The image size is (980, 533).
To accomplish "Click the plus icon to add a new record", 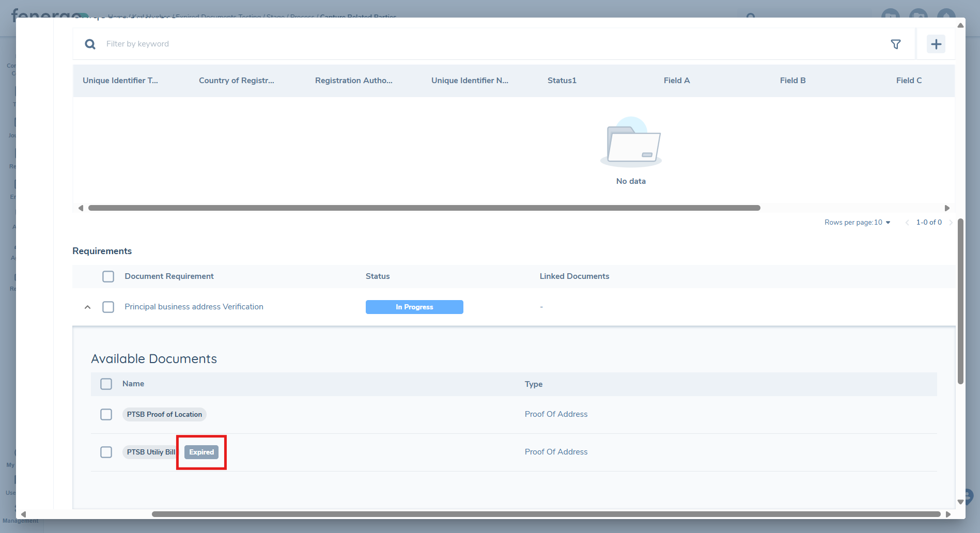I will coord(936,44).
